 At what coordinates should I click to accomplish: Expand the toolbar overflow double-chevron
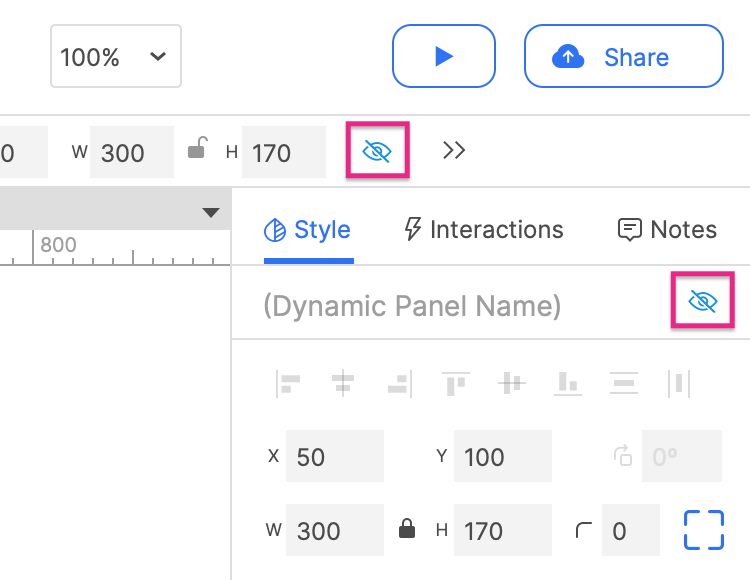[454, 151]
